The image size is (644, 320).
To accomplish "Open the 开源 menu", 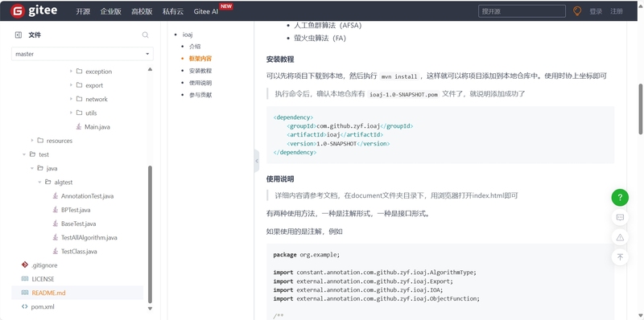I will coord(83,11).
